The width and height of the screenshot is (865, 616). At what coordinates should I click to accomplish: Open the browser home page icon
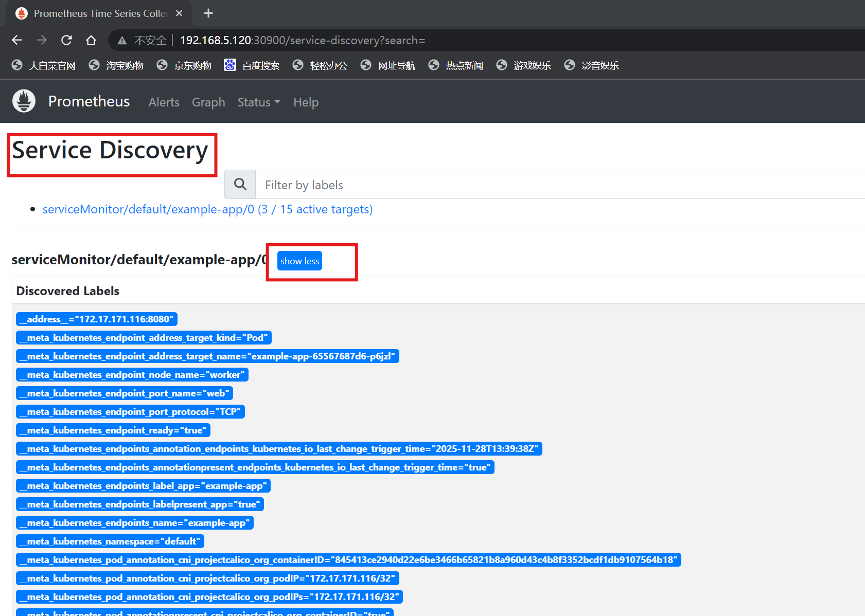tap(91, 40)
